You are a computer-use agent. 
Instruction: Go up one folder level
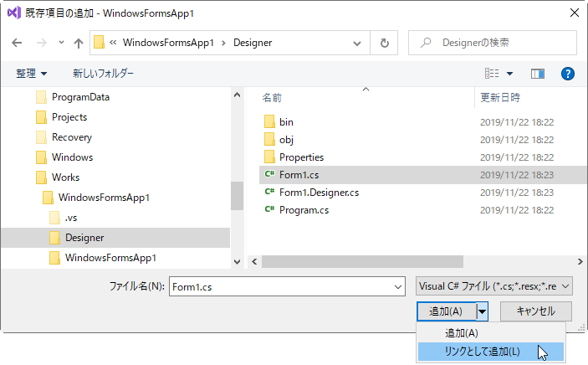(79, 43)
